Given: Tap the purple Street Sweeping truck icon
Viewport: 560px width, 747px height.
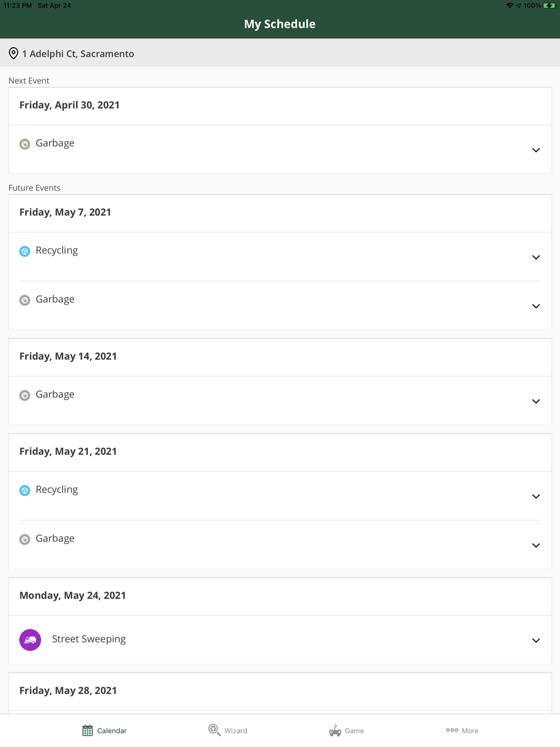Looking at the screenshot, I should pos(30,639).
